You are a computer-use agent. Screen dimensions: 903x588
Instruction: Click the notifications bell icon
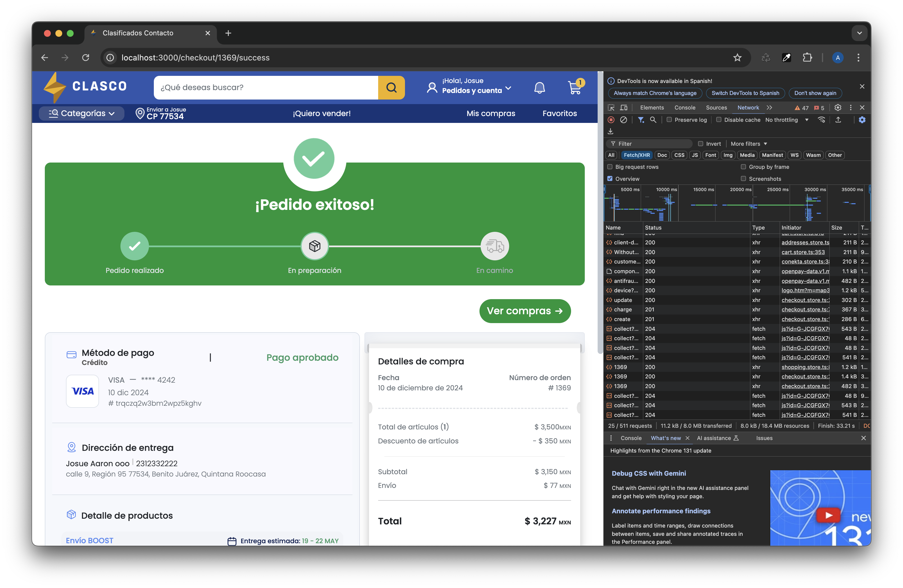pos(539,88)
